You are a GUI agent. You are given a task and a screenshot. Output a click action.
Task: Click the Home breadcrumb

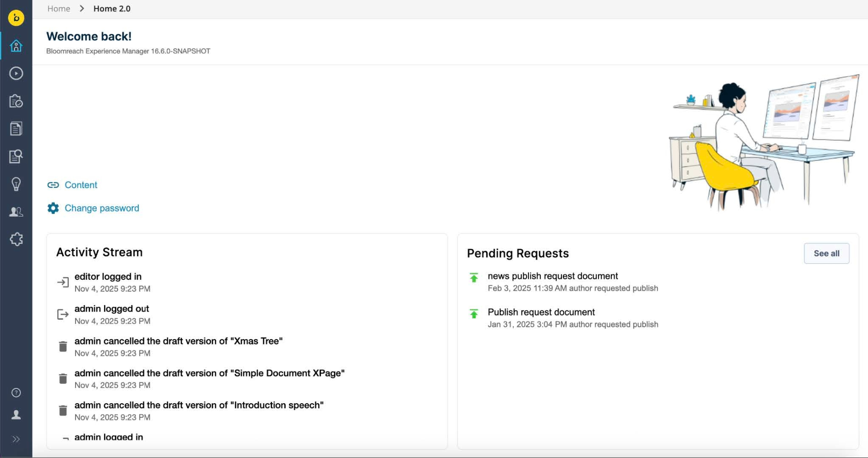point(59,9)
